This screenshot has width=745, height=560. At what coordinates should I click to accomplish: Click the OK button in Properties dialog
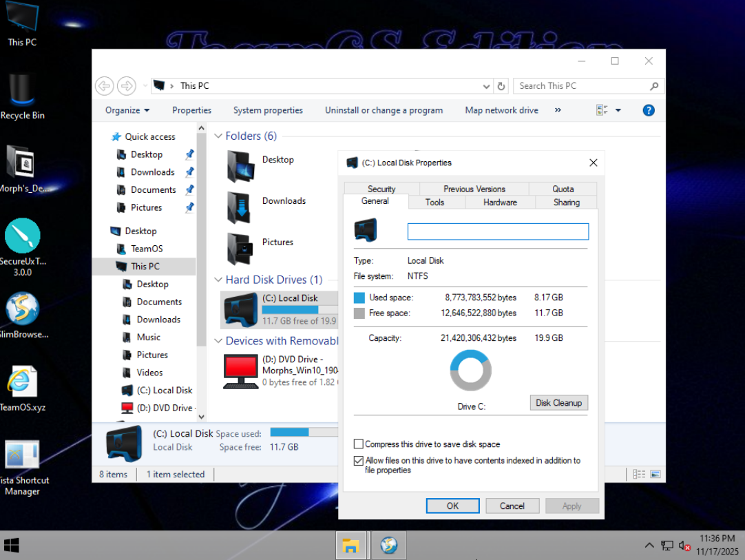coord(452,506)
